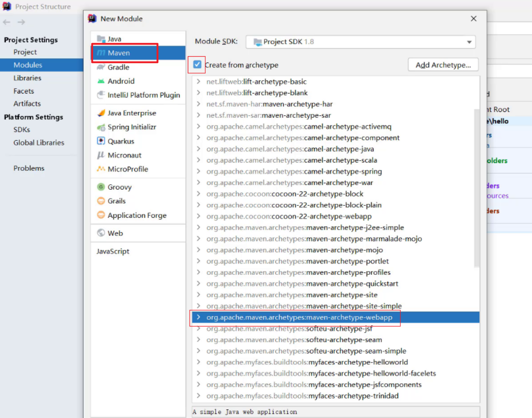Expand myfaces-archetype-helloworld archetype node
Screen dimensions: 532x418
pos(198,362)
